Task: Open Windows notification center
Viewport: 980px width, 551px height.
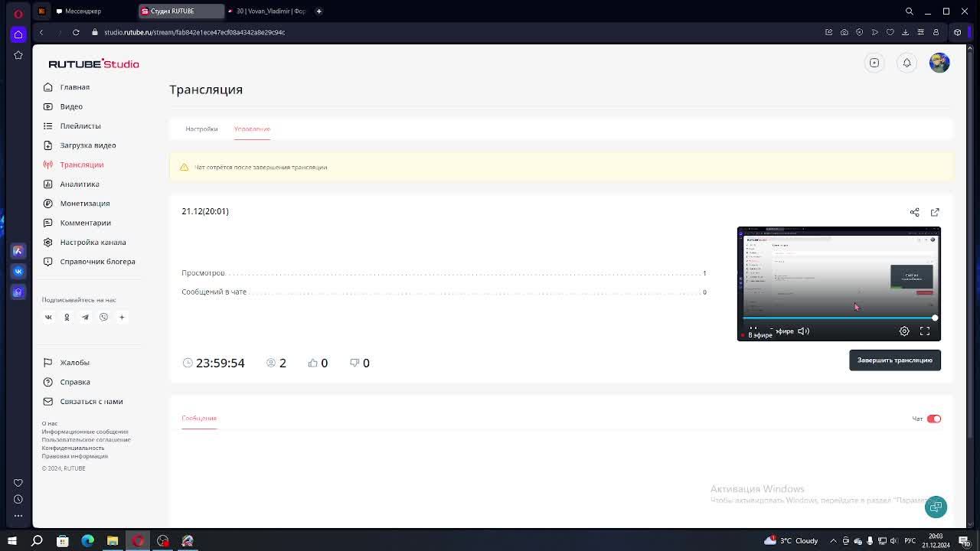Action: (964, 541)
